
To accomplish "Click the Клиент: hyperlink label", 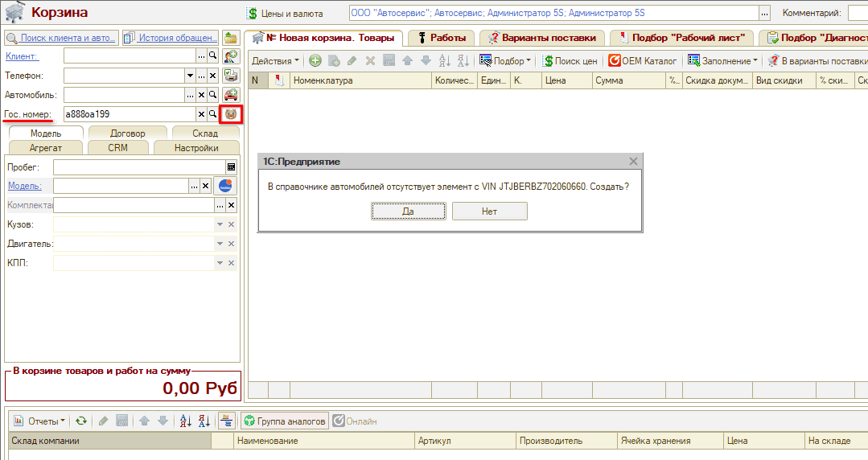I will click(22, 56).
